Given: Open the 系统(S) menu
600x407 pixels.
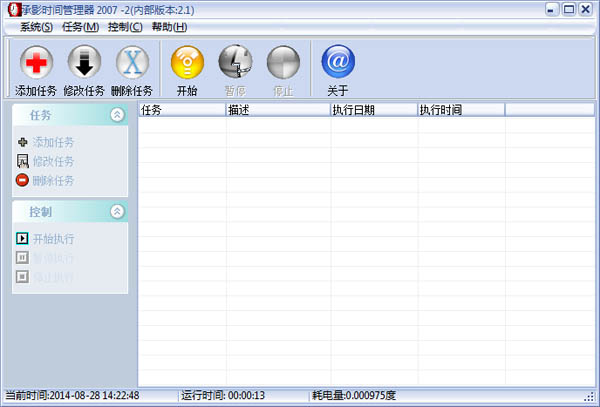Looking at the screenshot, I should coord(36,27).
